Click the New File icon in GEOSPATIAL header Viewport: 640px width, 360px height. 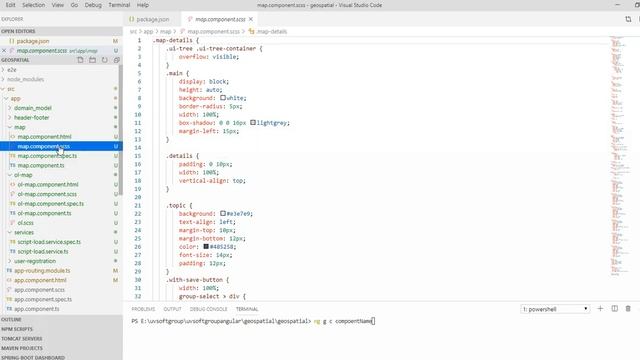pos(80,60)
